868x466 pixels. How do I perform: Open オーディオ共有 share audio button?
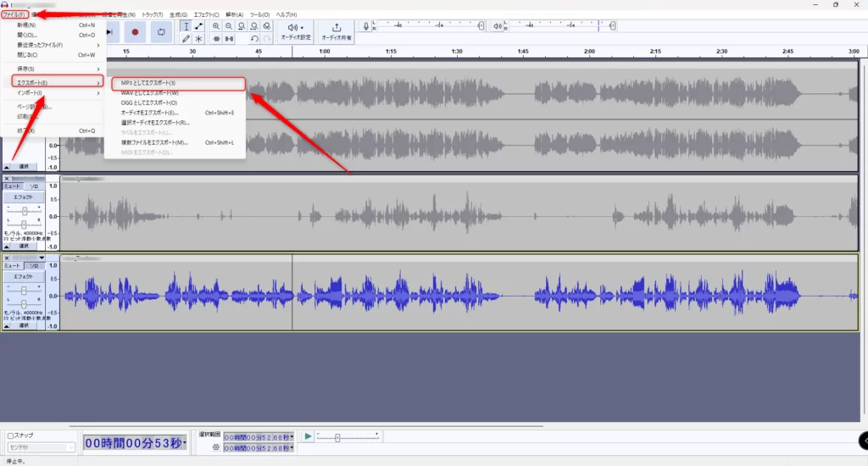click(x=337, y=31)
